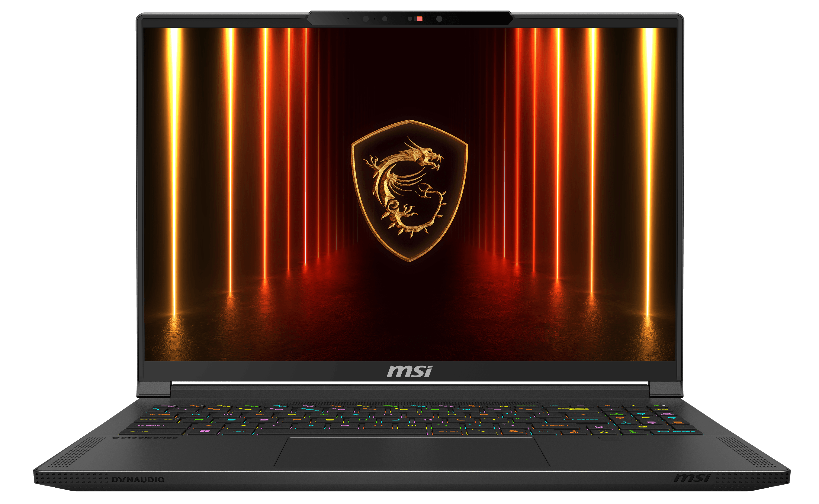Click the Z key
Screen dimensions: 819x504
(x=209, y=426)
